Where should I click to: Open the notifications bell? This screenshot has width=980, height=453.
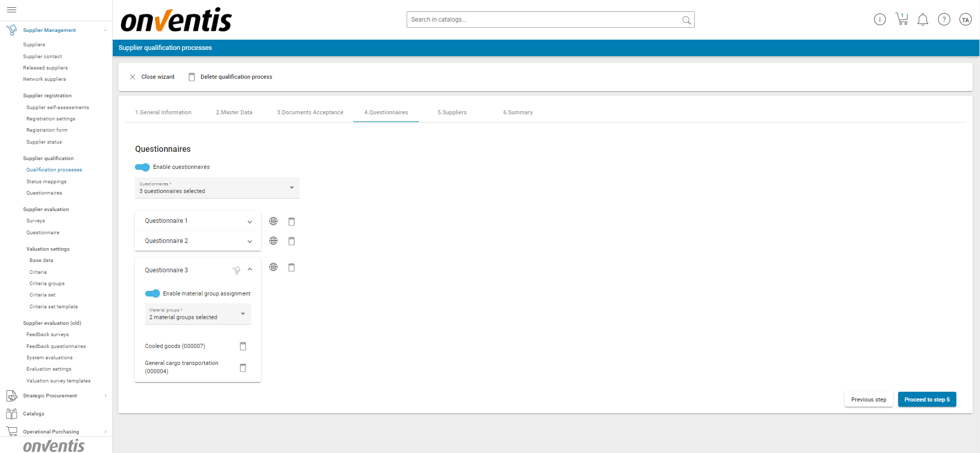(922, 20)
